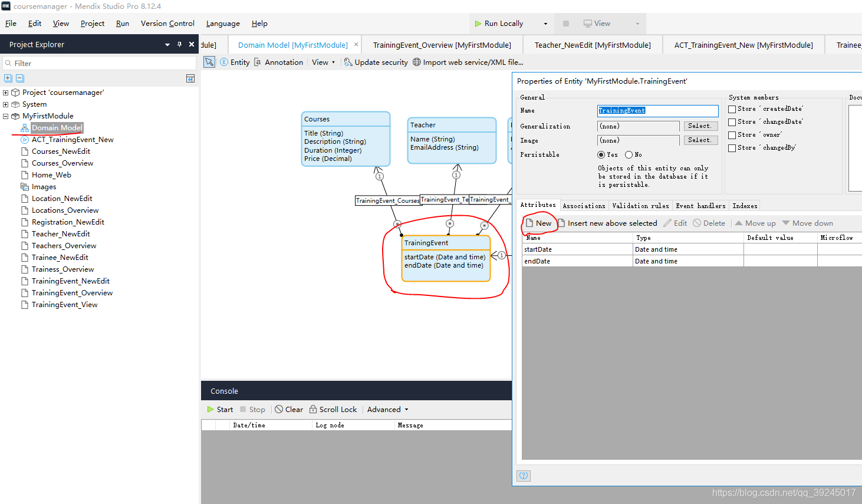Select the pointer selection tool in toolbar
The width and height of the screenshot is (862, 504).
[x=209, y=62]
